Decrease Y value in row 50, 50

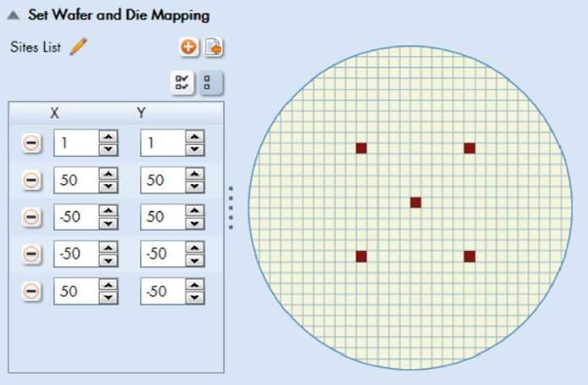[x=195, y=187]
